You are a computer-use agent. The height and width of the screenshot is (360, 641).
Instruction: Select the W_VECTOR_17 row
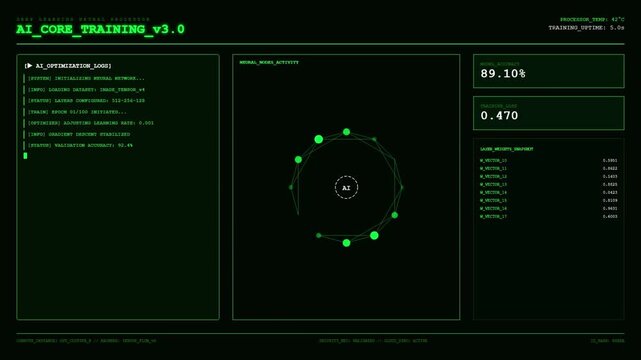(x=549, y=216)
